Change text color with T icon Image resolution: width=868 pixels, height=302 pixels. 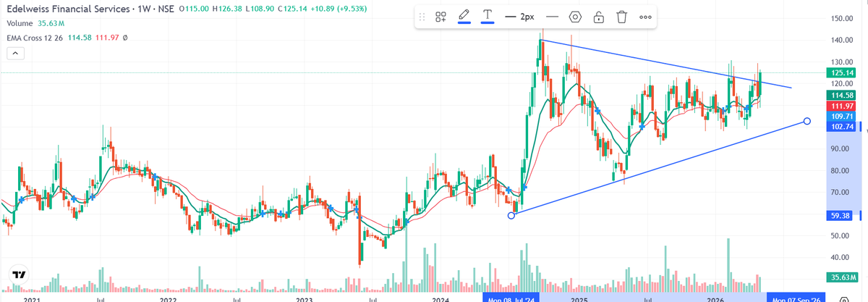488,16
